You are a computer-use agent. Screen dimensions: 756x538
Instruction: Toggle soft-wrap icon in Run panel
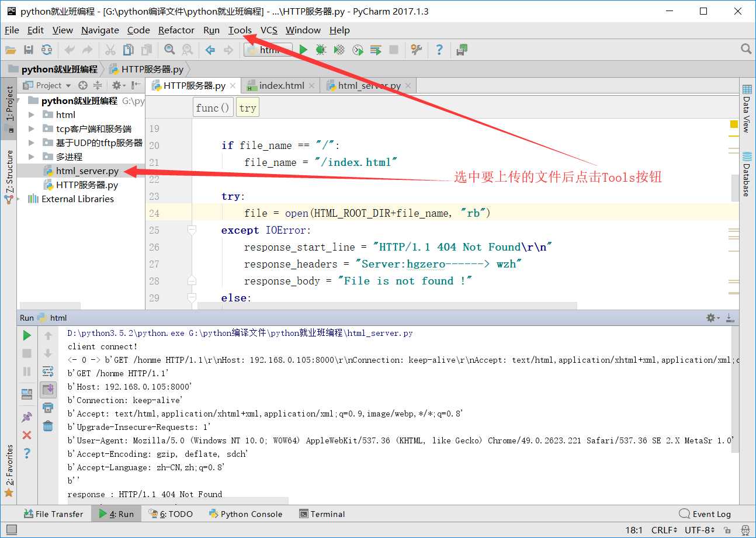pos(48,372)
